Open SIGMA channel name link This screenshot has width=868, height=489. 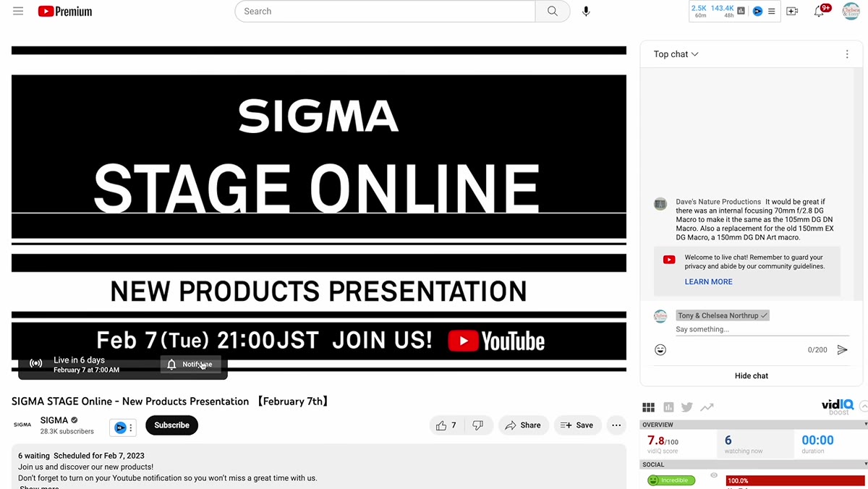[x=54, y=420]
